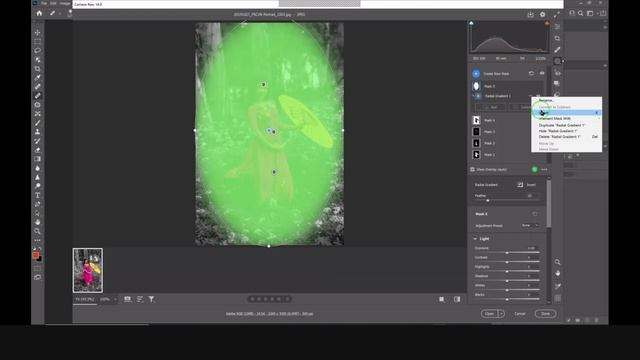The height and width of the screenshot is (360, 640).
Task: Reset all masks with the undo arrow icon
Action: (x=531, y=73)
